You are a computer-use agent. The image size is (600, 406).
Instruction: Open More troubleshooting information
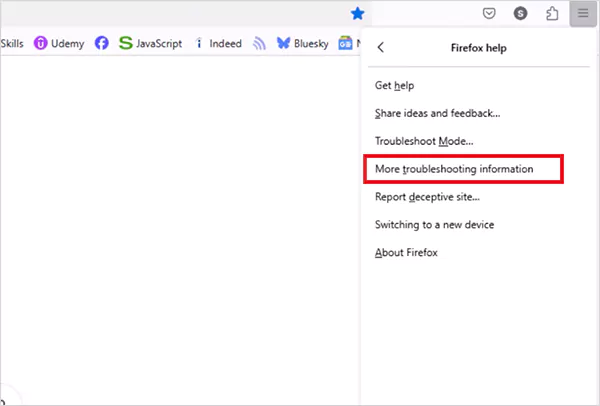[463, 169]
